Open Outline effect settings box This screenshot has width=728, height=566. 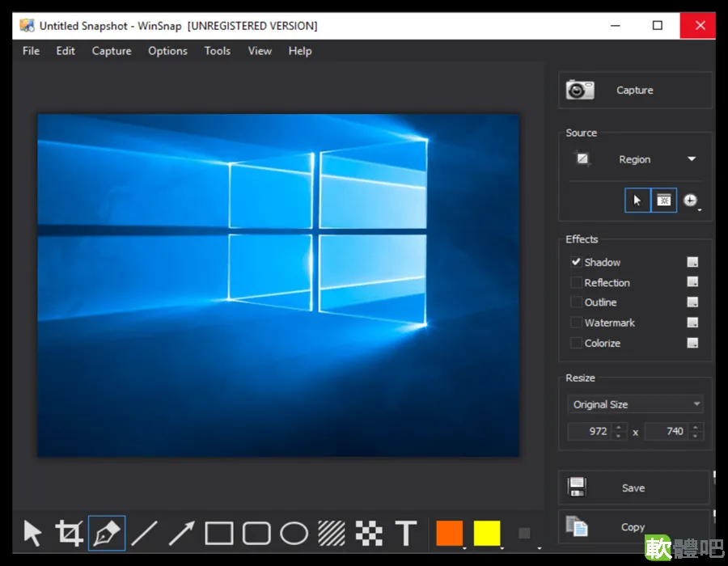(x=692, y=302)
